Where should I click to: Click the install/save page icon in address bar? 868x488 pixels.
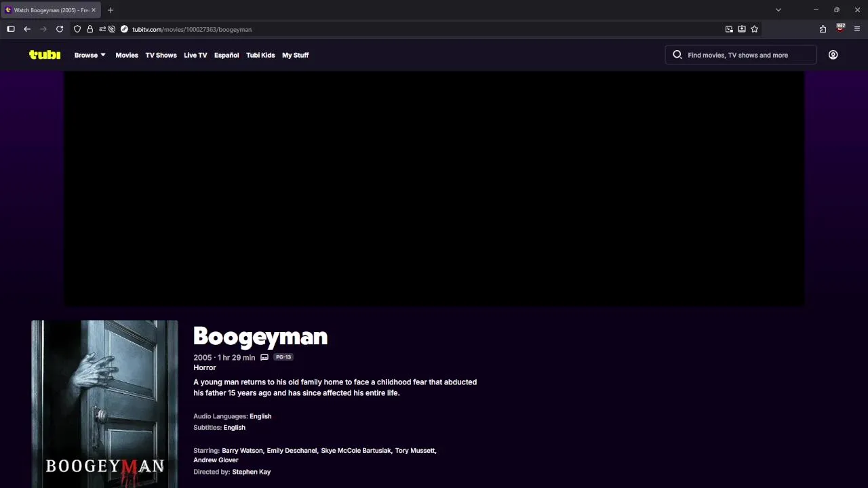point(742,29)
